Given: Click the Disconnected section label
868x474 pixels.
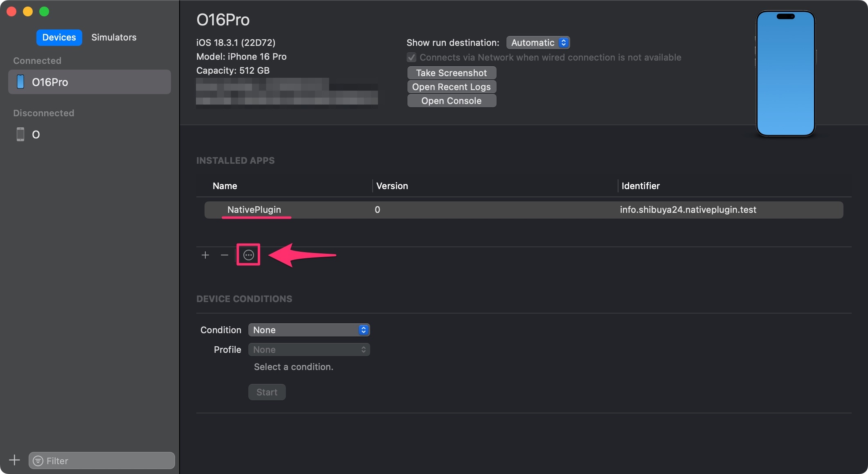Looking at the screenshot, I should pos(44,113).
